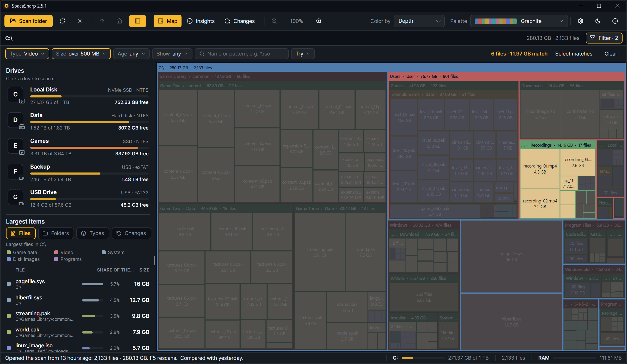Click the G drive letter icon
The width and height of the screenshot is (627, 364).
click(x=16, y=197)
